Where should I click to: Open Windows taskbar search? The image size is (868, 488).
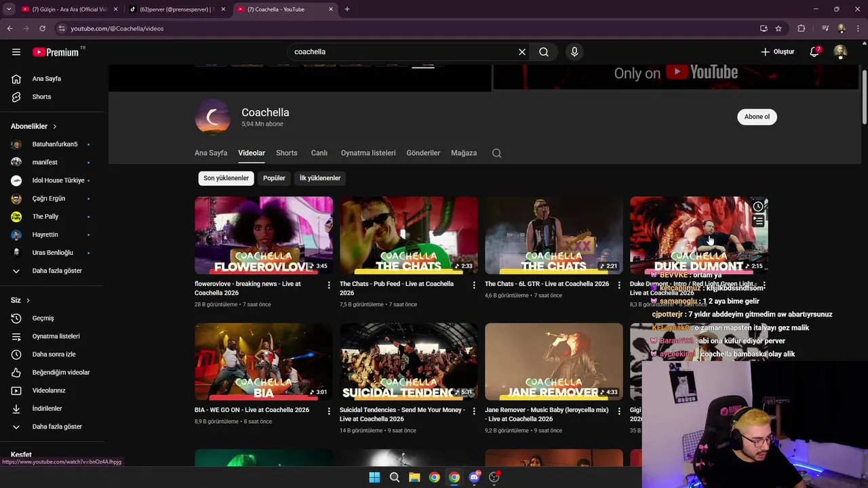[394, 477]
